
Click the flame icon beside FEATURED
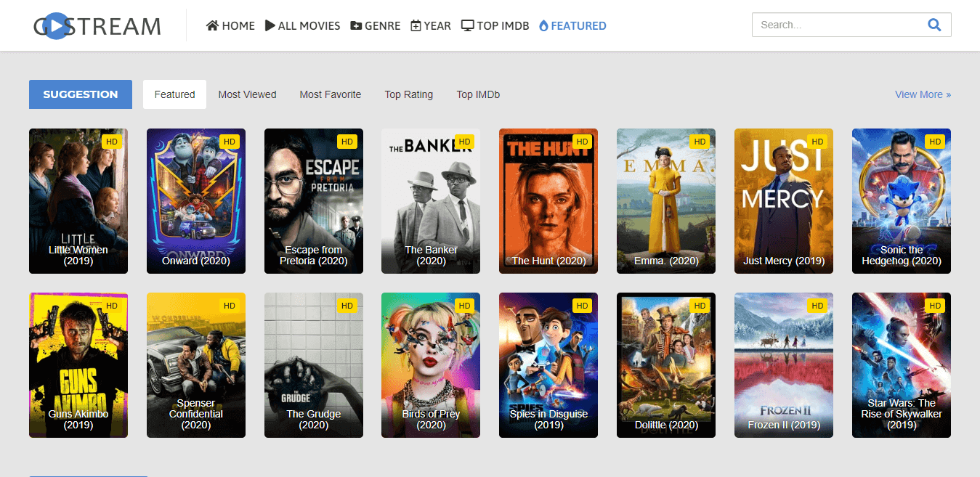click(x=543, y=25)
